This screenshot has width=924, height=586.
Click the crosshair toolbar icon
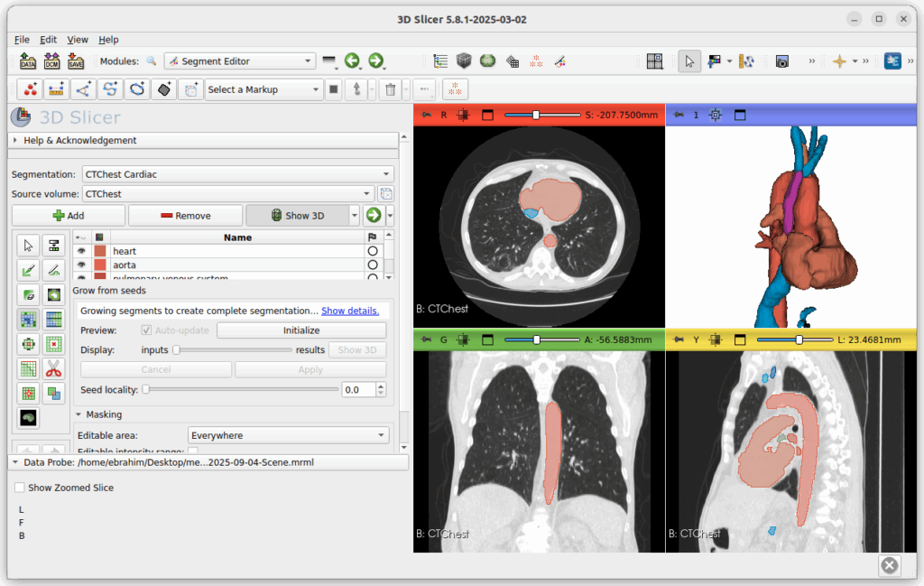839,61
